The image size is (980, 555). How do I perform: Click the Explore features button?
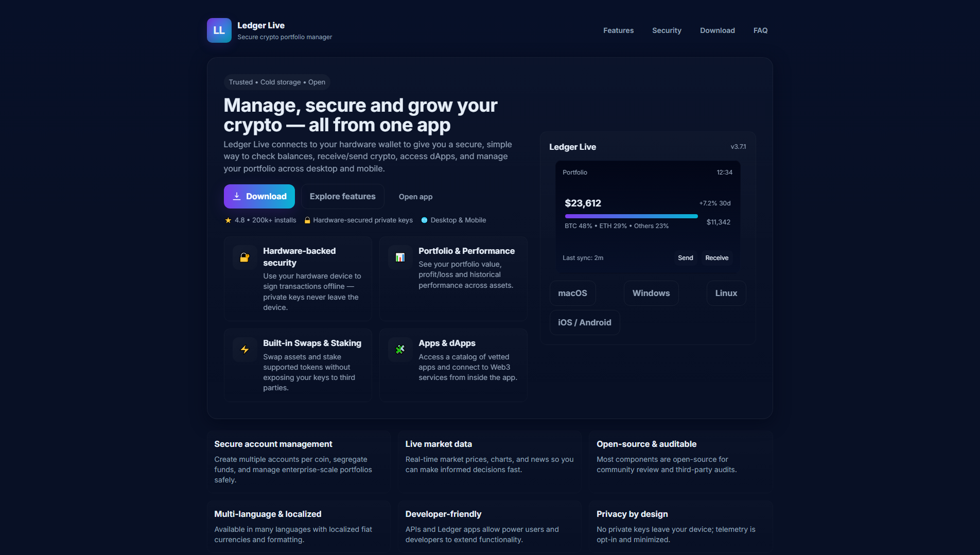coord(342,197)
